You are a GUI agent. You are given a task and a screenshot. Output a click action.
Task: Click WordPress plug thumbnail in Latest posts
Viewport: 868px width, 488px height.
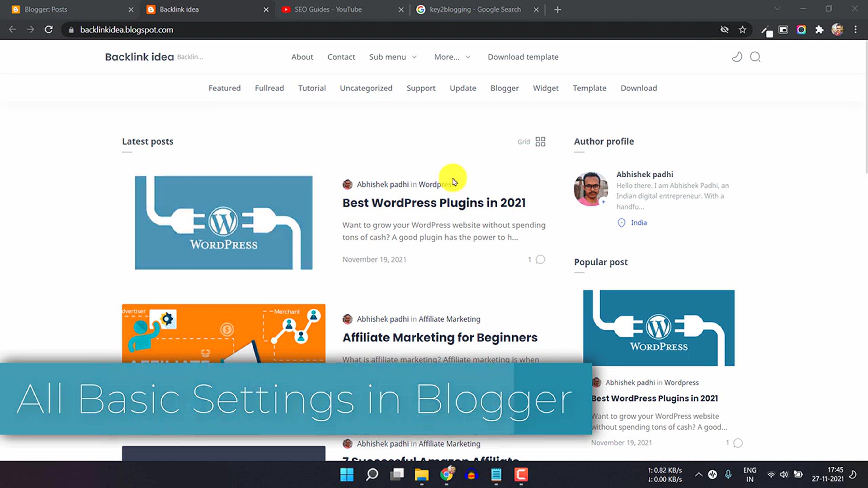coord(223,223)
